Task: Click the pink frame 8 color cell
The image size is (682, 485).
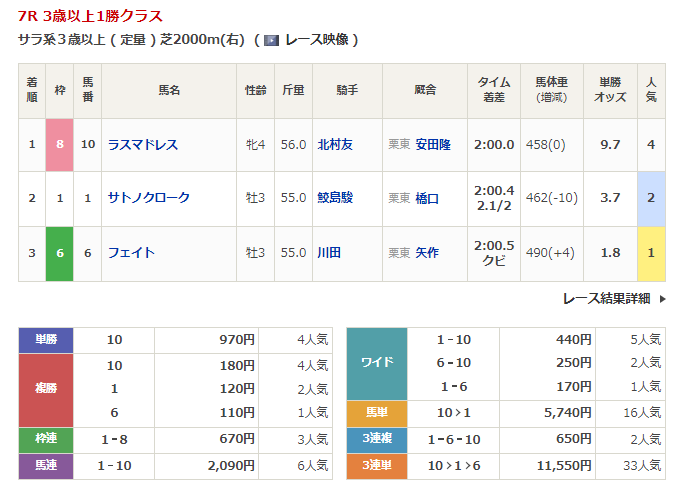Action: 60,144
